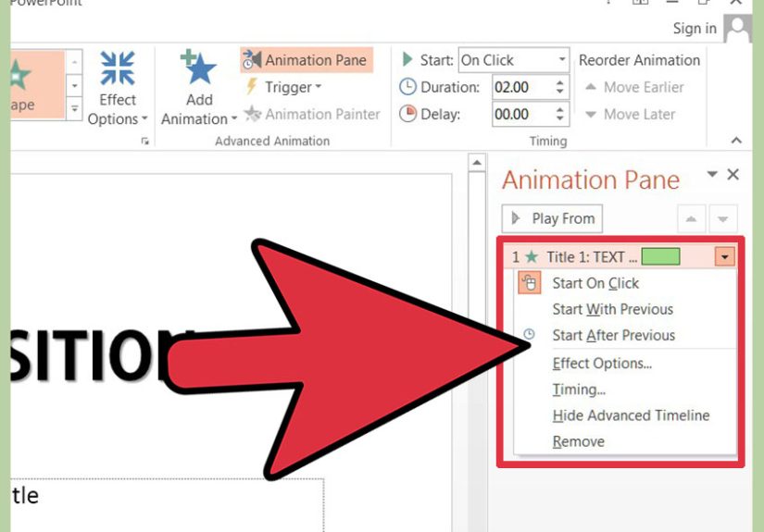Image resolution: width=764 pixels, height=532 pixels.
Task: Click Move Later in Reorder Animation
Action: 630,115
